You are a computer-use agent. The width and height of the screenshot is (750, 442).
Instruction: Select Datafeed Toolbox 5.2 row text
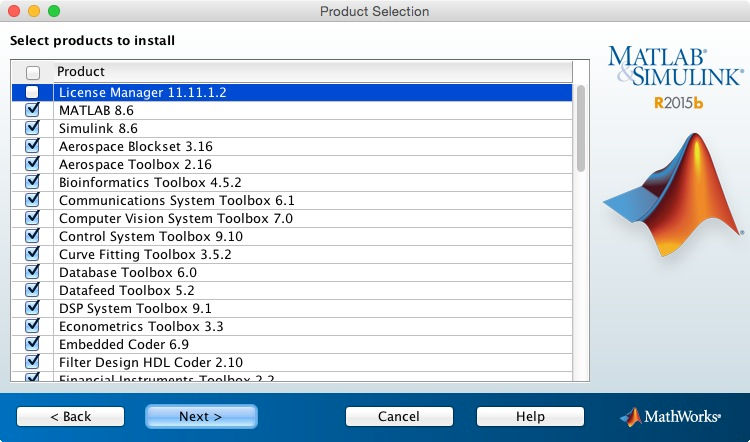(126, 291)
